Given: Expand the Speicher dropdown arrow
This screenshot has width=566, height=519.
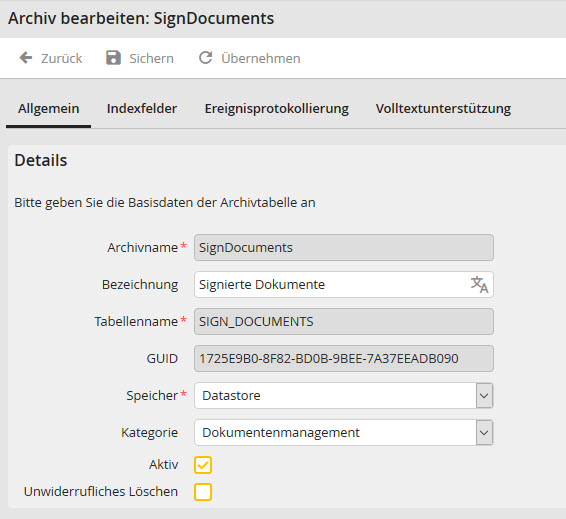Looking at the screenshot, I should point(484,396).
